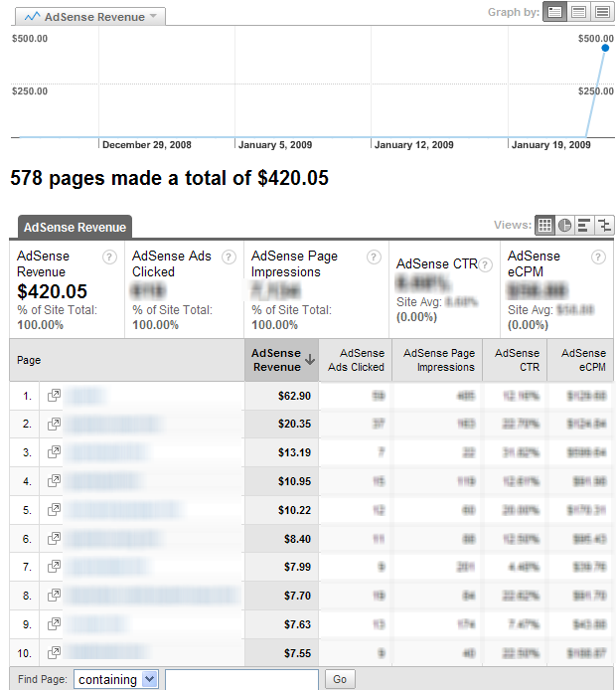Switch to the AdSense Revenue tab
The width and height of the screenshot is (616, 690).
[x=75, y=227]
